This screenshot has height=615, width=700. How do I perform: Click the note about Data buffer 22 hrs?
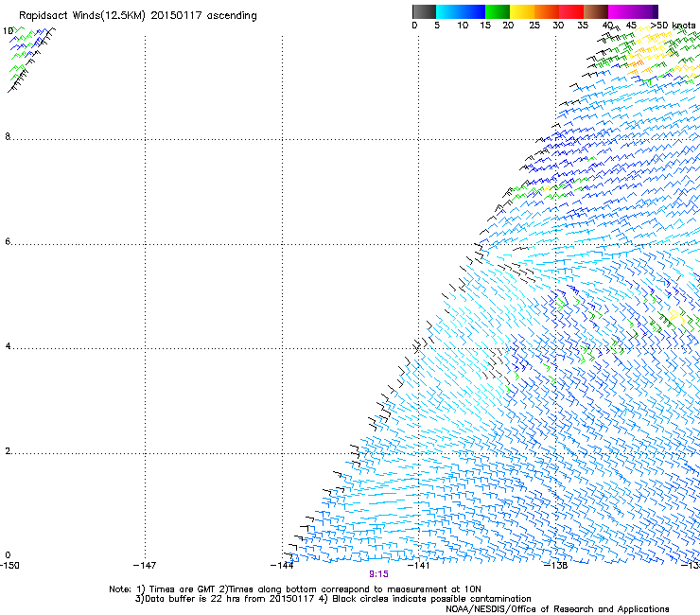225,599
